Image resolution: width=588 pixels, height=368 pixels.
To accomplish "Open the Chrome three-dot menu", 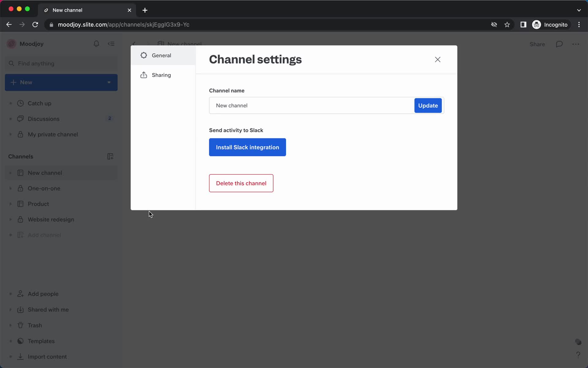I will pos(579,25).
